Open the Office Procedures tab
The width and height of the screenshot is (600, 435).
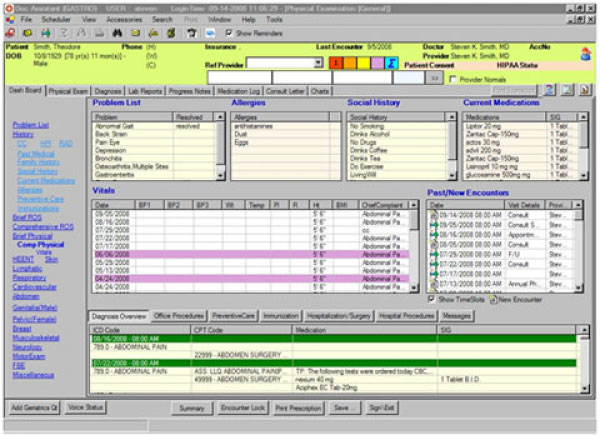click(x=179, y=316)
